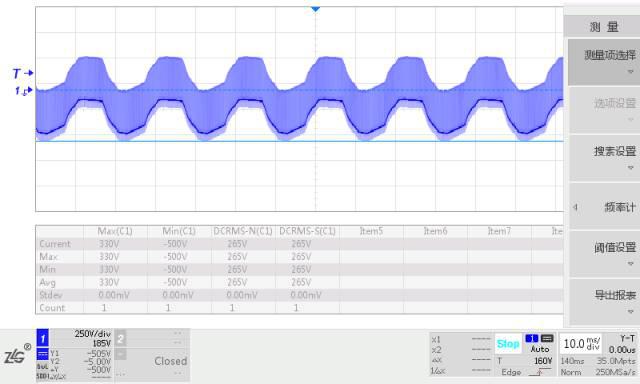Select the trigger level T marker

22,73
